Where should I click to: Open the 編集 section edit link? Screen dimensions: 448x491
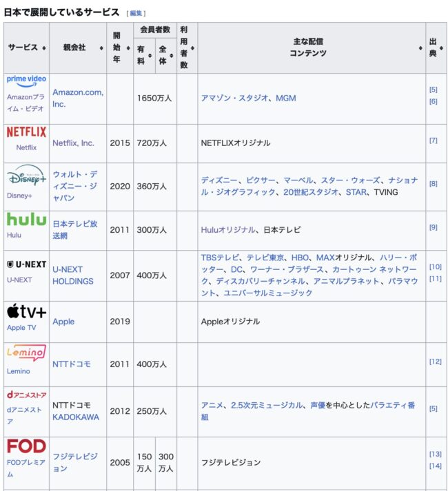pos(136,13)
